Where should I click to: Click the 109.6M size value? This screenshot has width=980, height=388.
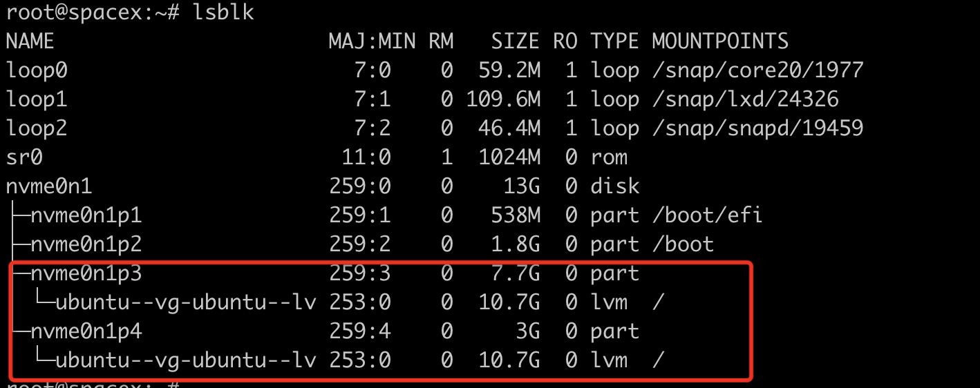[x=502, y=99]
